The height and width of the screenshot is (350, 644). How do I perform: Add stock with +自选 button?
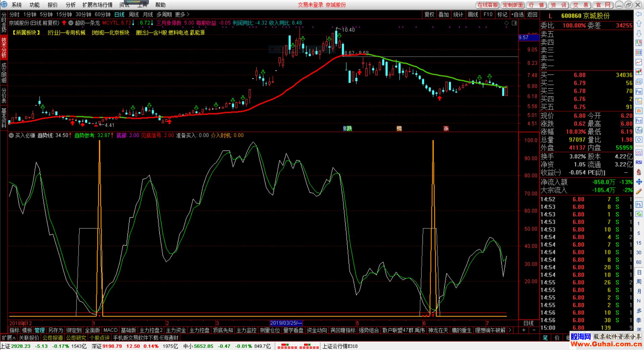click(x=517, y=14)
